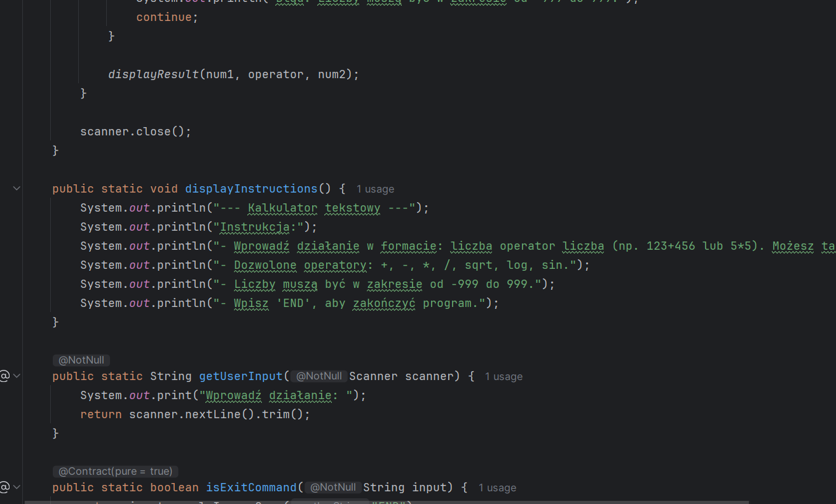Click the @Contract(pure = true) inlay hint

[x=116, y=472]
